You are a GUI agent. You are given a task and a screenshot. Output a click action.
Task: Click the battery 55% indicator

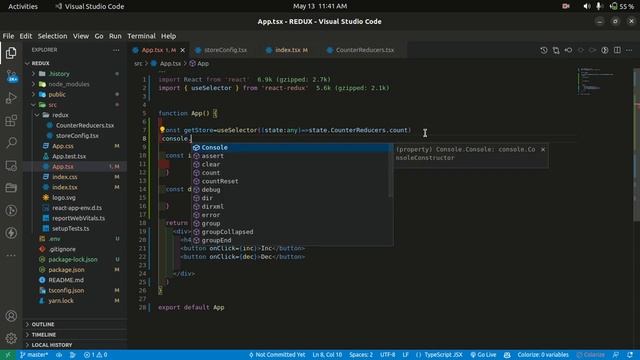(622, 6)
